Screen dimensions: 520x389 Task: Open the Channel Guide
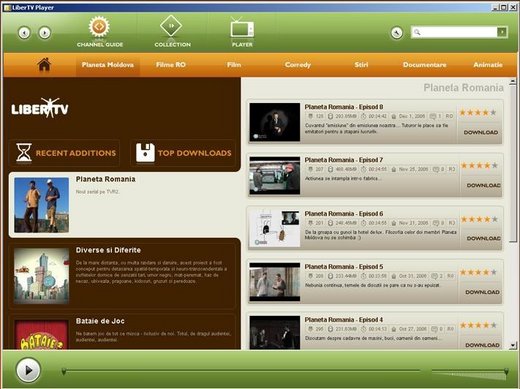tap(99, 32)
